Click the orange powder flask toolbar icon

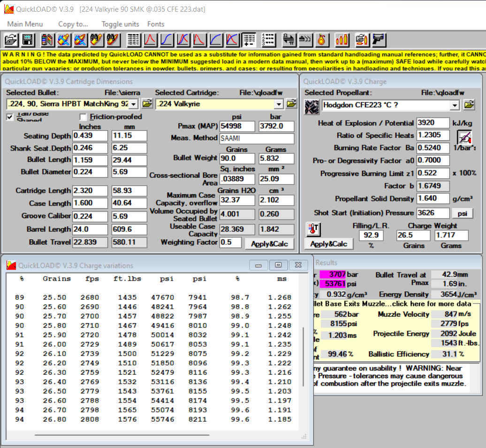pos(321,40)
